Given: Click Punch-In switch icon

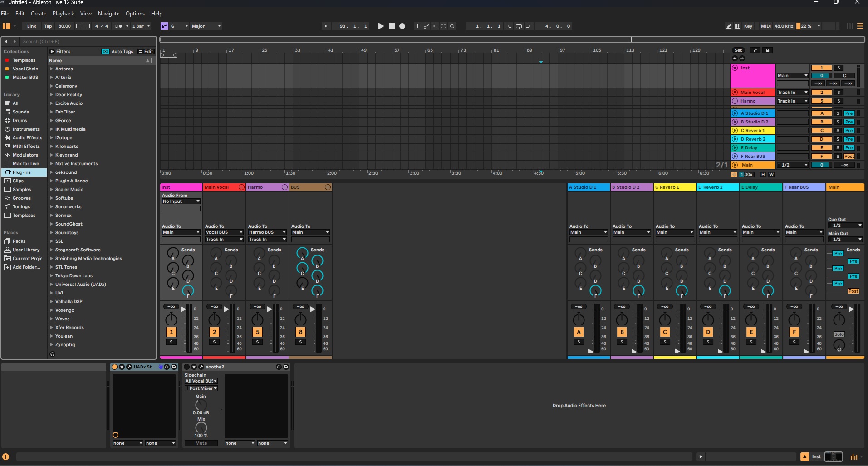Looking at the screenshot, I should pyautogui.click(x=508, y=26).
